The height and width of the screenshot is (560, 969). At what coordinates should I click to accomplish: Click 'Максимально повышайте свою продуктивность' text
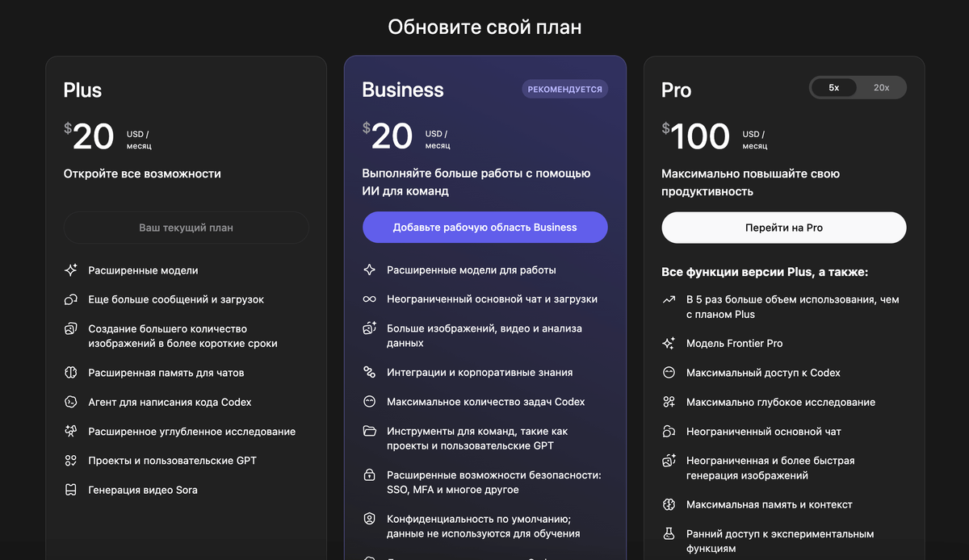click(x=751, y=182)
